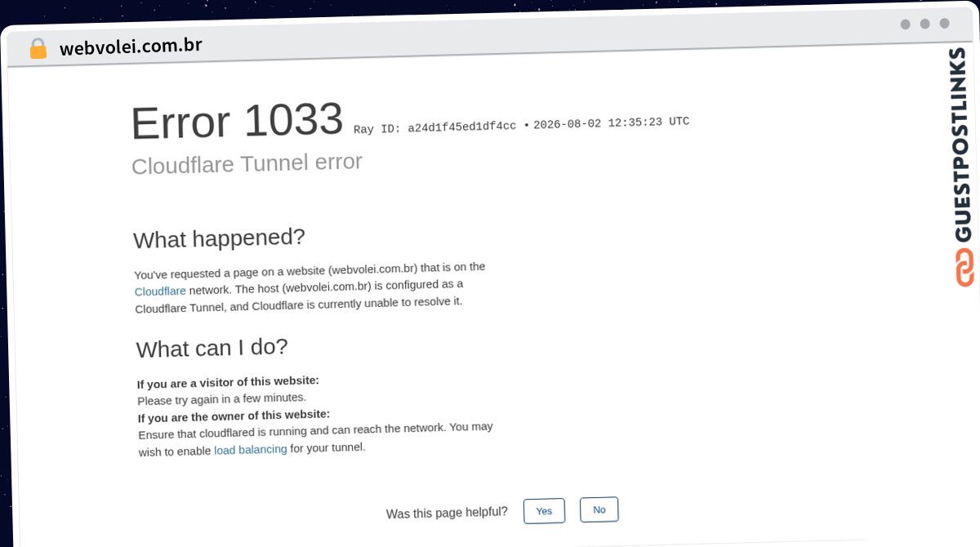Click the middle gray window dot

click(x=924, y=24)
